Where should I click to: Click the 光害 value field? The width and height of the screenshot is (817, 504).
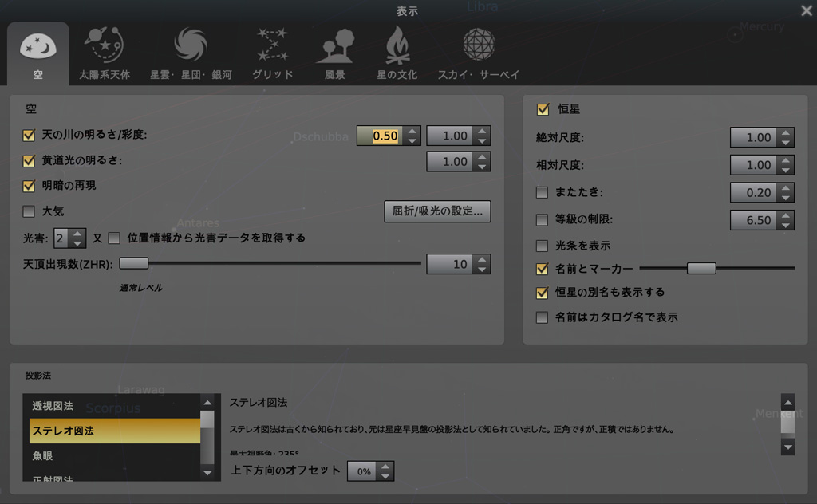point(62,238)
